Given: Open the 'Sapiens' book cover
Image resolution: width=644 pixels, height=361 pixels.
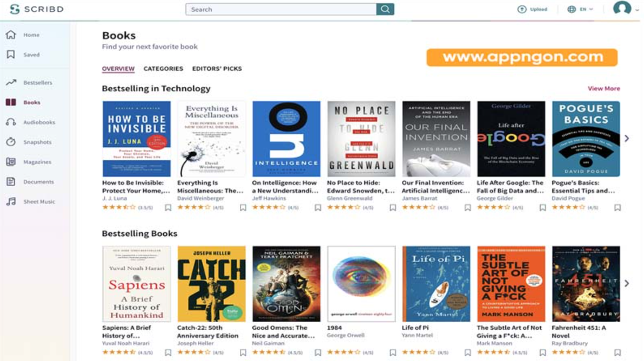Looking at the screenshot, I should [135, 283].
